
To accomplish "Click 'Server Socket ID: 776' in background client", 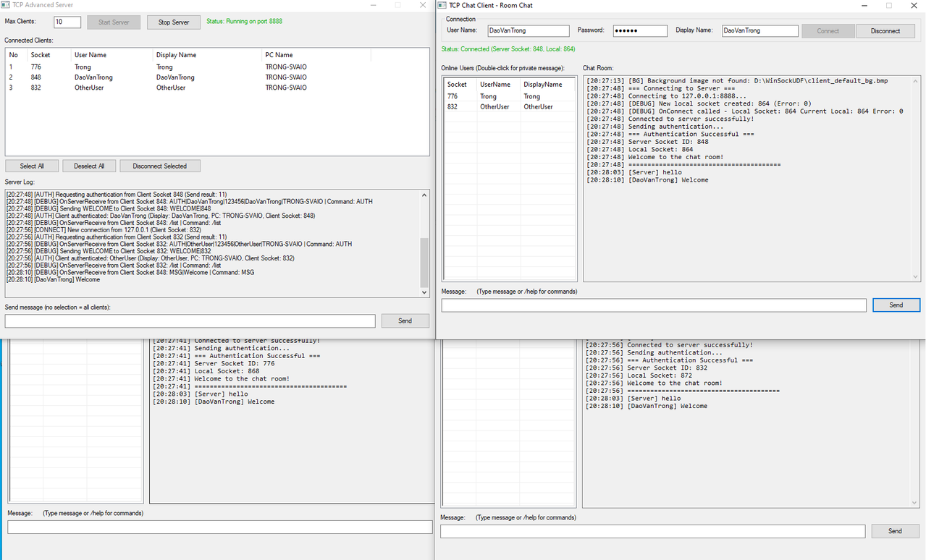I will pos(214,363).
